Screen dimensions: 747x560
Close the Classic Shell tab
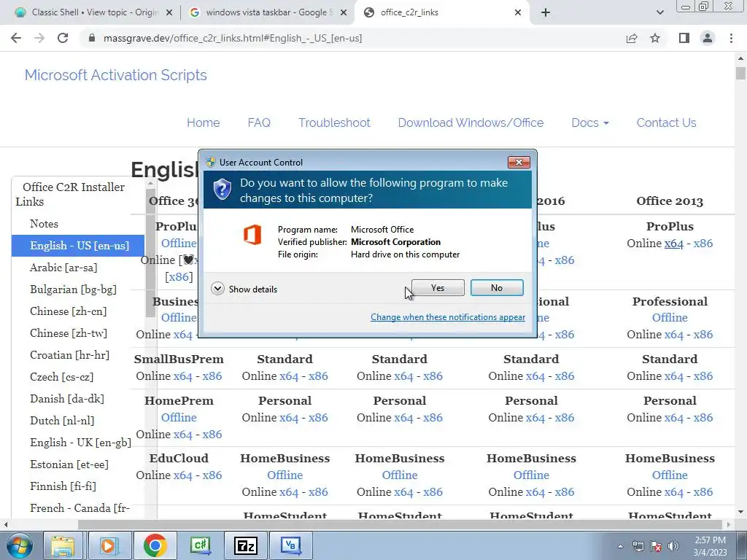(x=169, y=13)
